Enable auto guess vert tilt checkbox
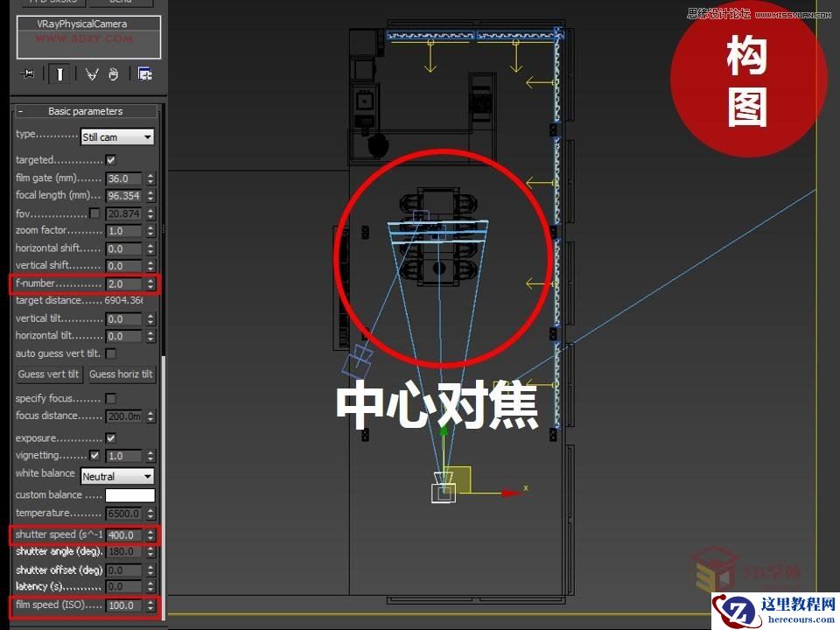The image size is (840, 630). pos(111,353)
